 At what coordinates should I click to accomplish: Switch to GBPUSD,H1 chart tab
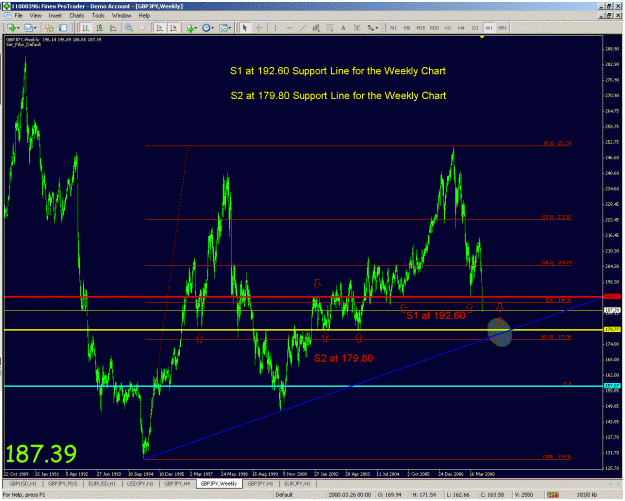[22, 483]
